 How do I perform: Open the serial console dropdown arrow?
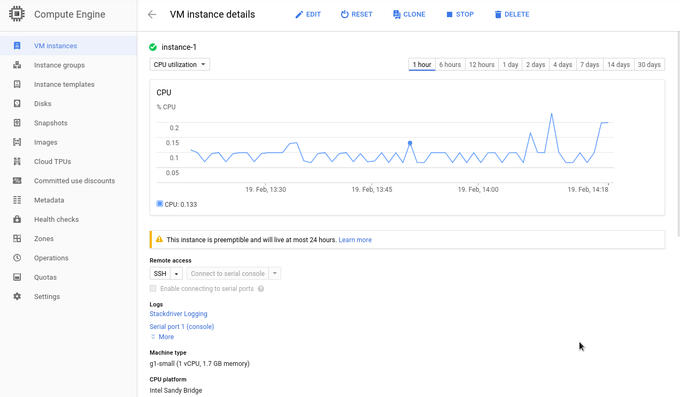tap(275, 274)
